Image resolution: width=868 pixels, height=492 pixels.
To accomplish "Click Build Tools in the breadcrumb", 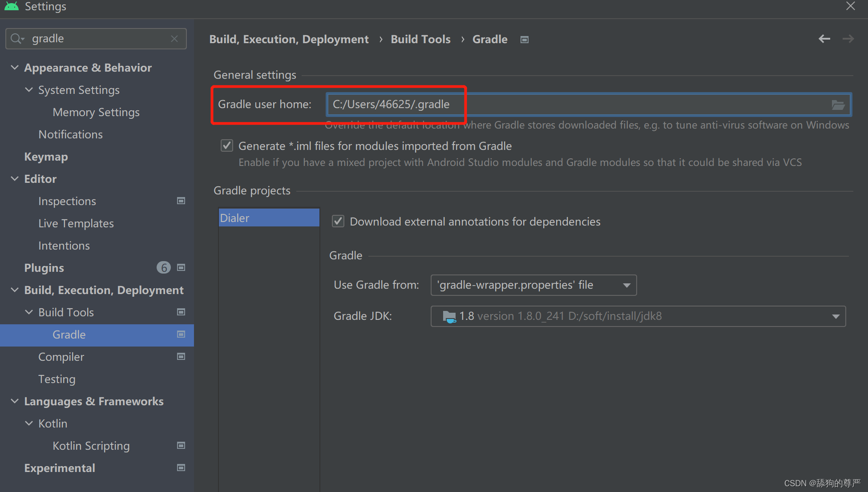I will 420,39.
